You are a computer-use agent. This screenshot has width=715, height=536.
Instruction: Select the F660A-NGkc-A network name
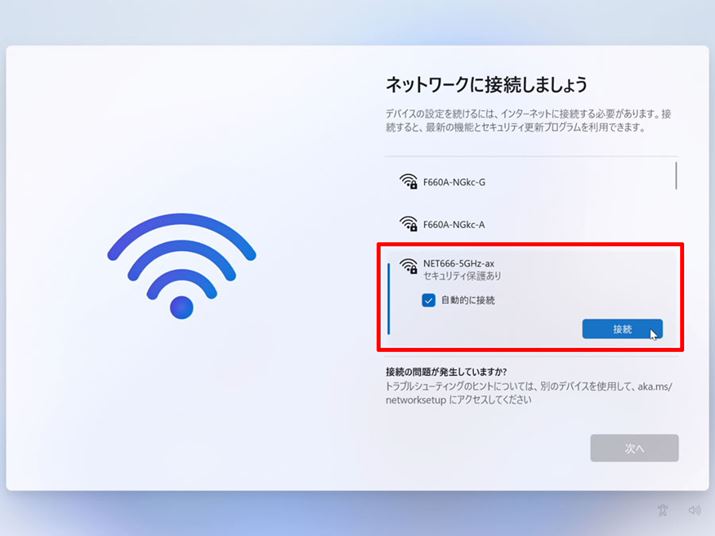[x=454, y=224]
